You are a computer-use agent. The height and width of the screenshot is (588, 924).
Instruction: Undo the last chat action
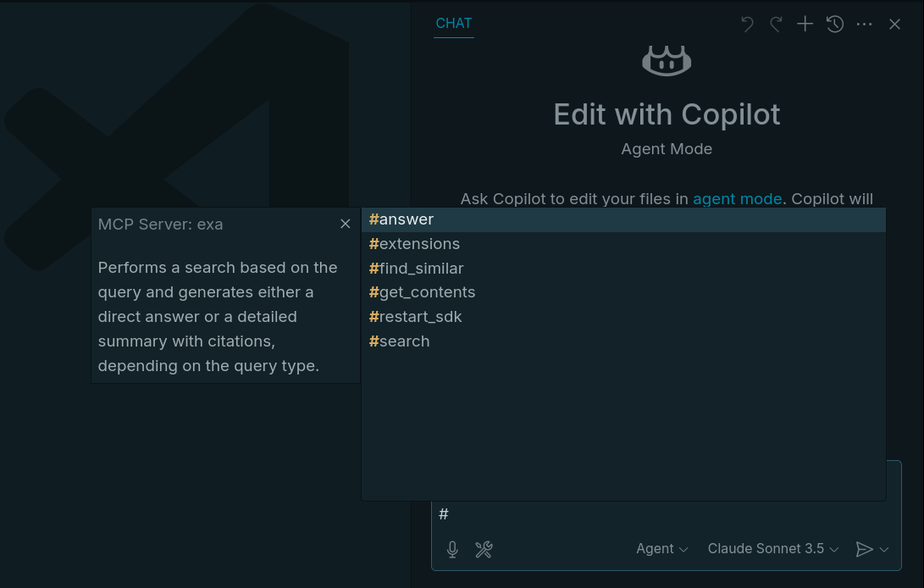pos(746,24)
